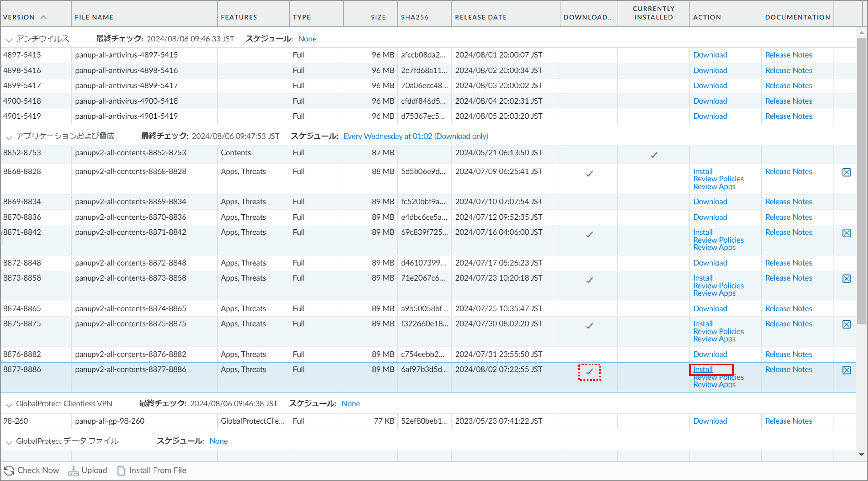The image size is (868, 481).
Task: Click file name panupv2-all-contents-8870-8836
Action: [x=130, y=217]
